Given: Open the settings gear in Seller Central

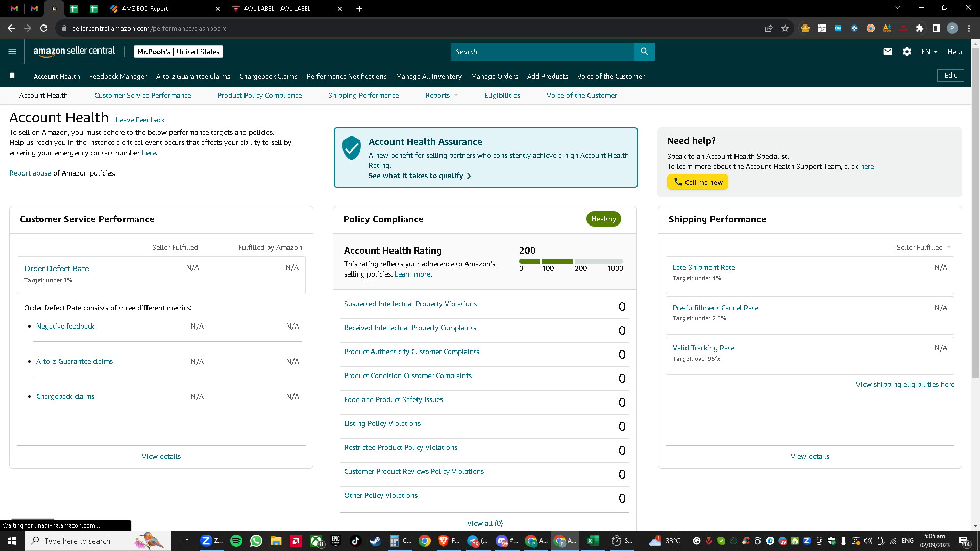Looking at the screenshot, I should coord(907,52).
